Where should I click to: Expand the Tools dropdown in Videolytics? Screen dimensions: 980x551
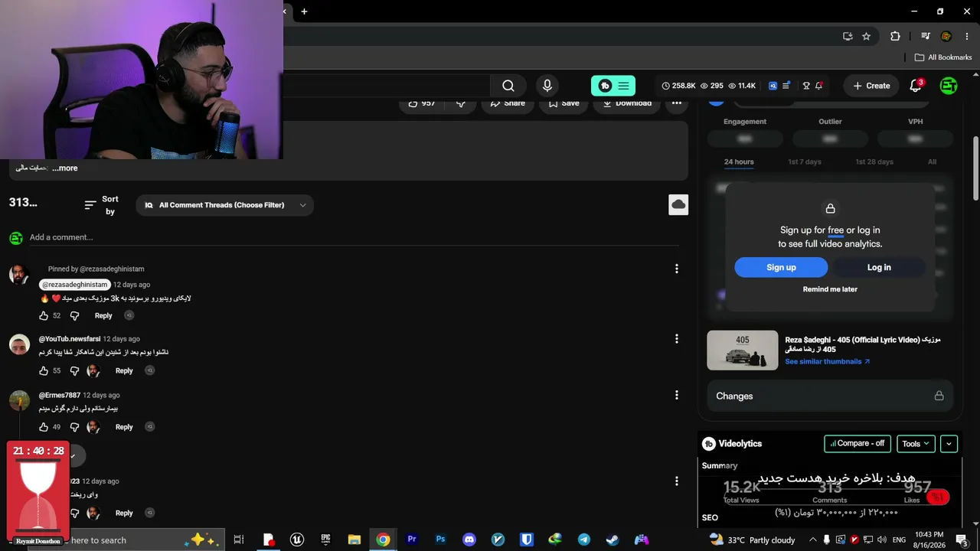[x=916, y=443]
